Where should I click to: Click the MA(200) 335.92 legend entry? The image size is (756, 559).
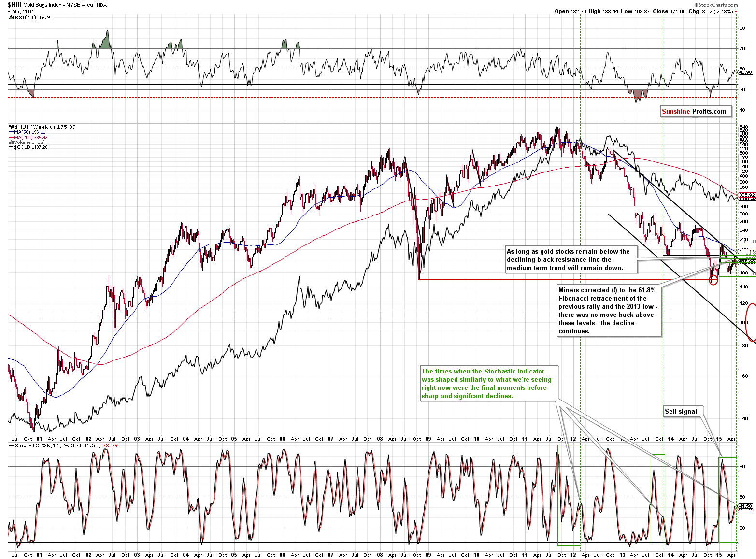31,138
